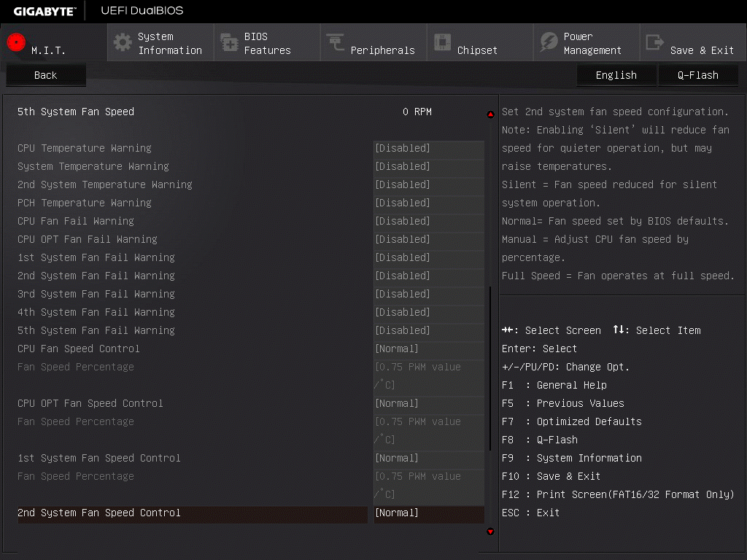
Task: Click the English language button
Action: tap(616, 75)
